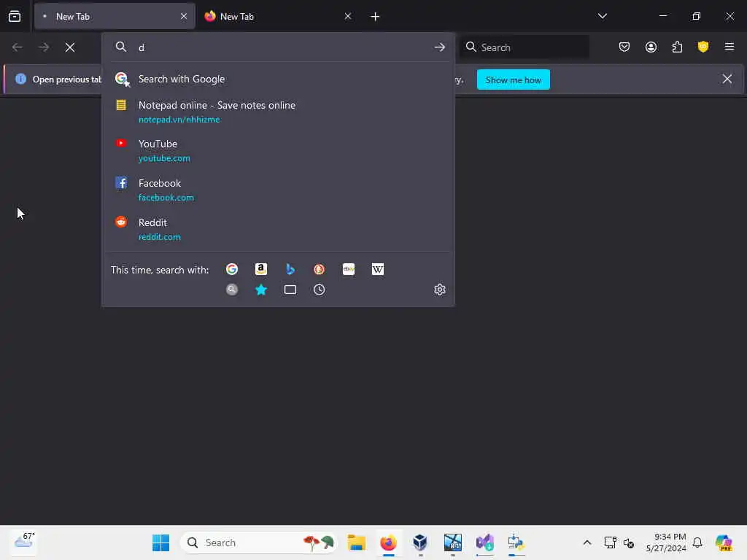Image resolution: width=747 pixels, height=560 pixels.
Task: Search this time with Wikipedia
Action: pyautogui.click(x=378, y=270)
